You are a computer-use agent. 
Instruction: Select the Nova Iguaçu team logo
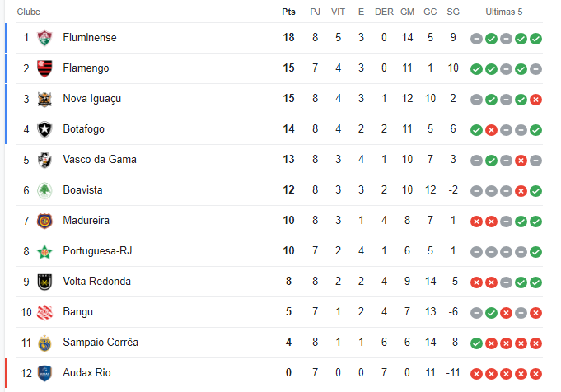point(44,99)
